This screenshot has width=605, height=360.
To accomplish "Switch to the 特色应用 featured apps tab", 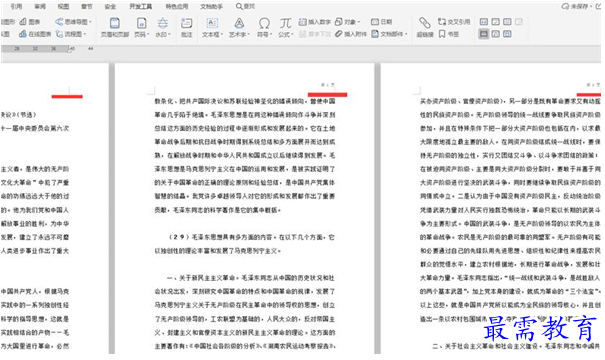I will pos(177,6).
